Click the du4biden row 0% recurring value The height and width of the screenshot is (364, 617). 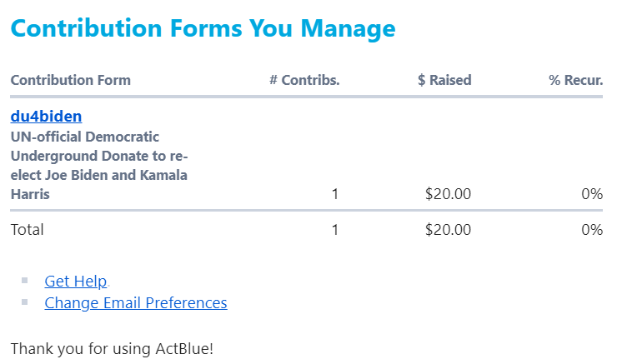coord(592,195)
